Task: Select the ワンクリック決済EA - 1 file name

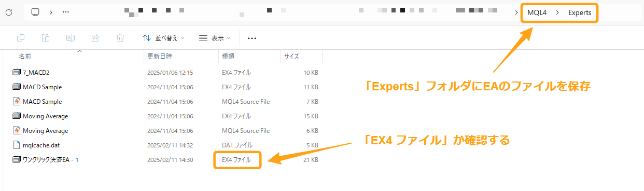Action: point(51,160)
